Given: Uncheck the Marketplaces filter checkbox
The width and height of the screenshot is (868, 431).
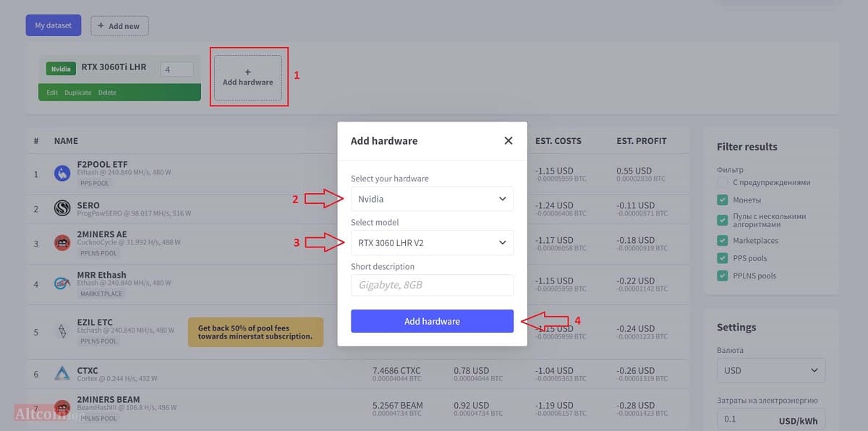Looking at the screenshot, I should 723,241.
